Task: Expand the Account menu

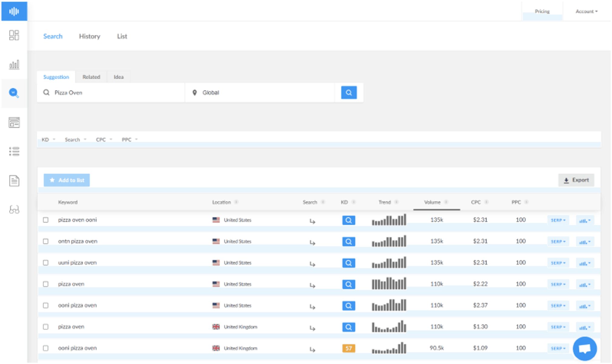Action: pos(586,11)
